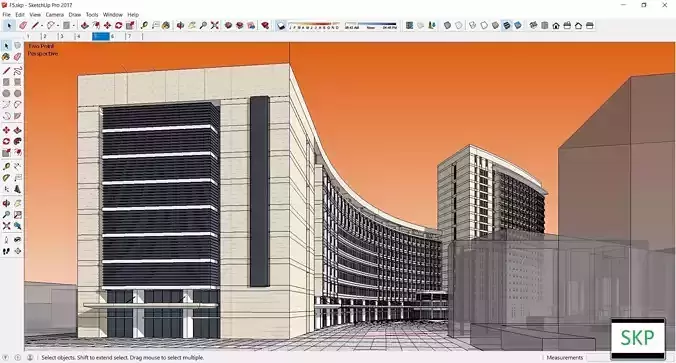Switch to Iso view
Screen dimensions: 676x363
pyautogui.click(x=533, y=25)
